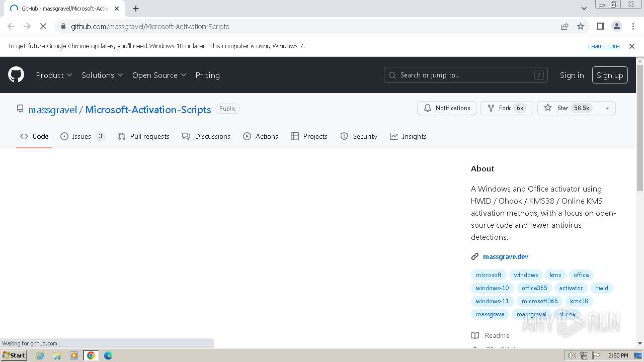The image size is (644, 362).
Task: Click the network tray icon
Action: click(584, 355)
